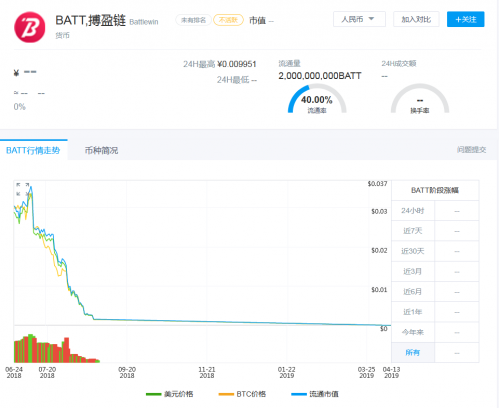Image resolution: width=499 pixels, height=408 pixels.
Task: Select the 近30天 time range row
Action: click(x=435, y=251)
